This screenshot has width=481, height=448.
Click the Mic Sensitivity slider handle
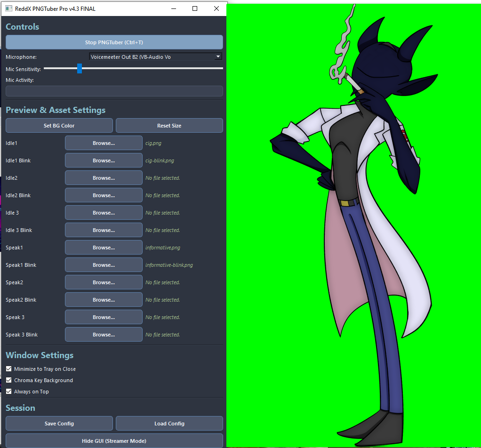[80, 68]
